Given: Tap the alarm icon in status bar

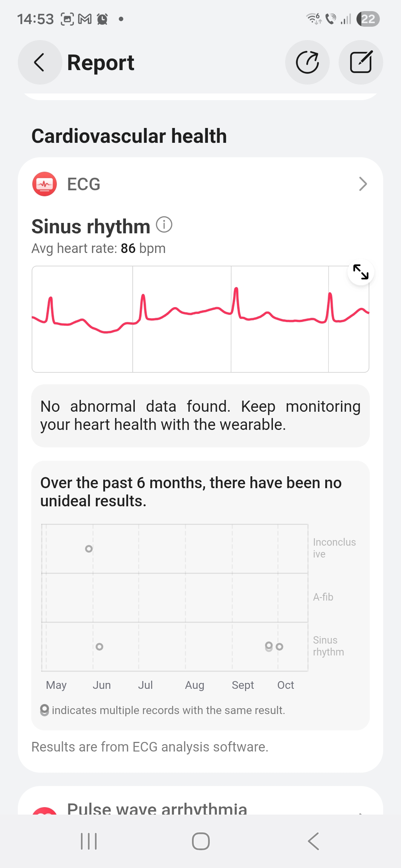Looking at the screenshot, I should (x=102, y=19).
